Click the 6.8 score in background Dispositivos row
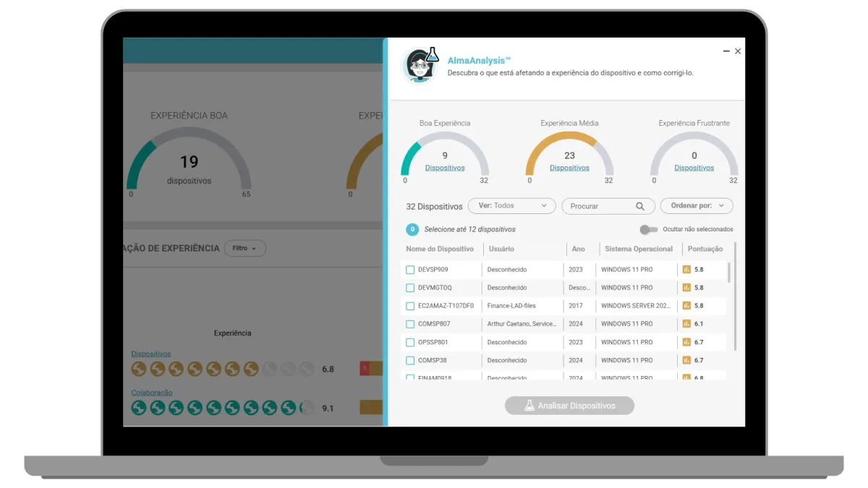 [328, 369]
